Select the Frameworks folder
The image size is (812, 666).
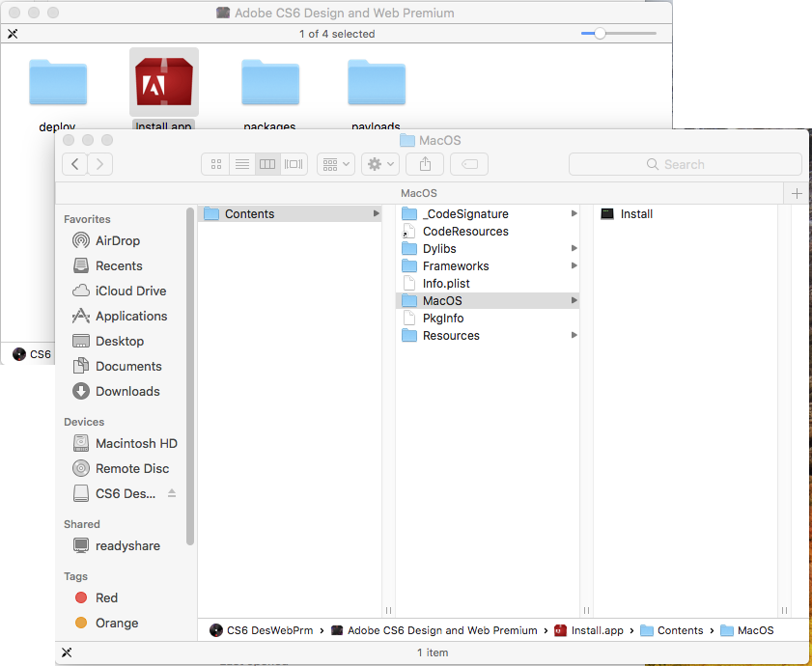point(488,266)
